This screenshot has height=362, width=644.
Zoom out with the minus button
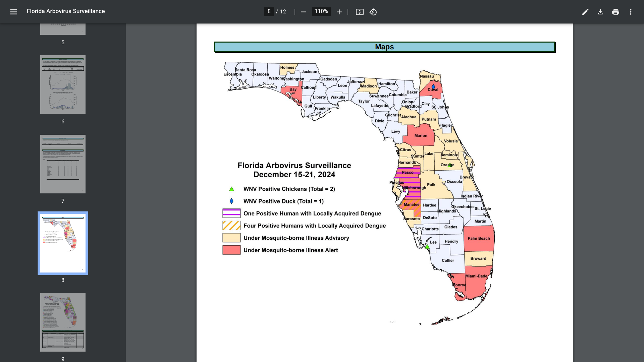(303, 12)
